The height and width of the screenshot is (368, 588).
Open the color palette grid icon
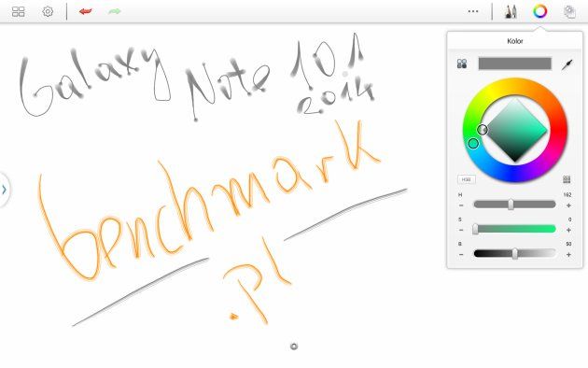(567, 179)
